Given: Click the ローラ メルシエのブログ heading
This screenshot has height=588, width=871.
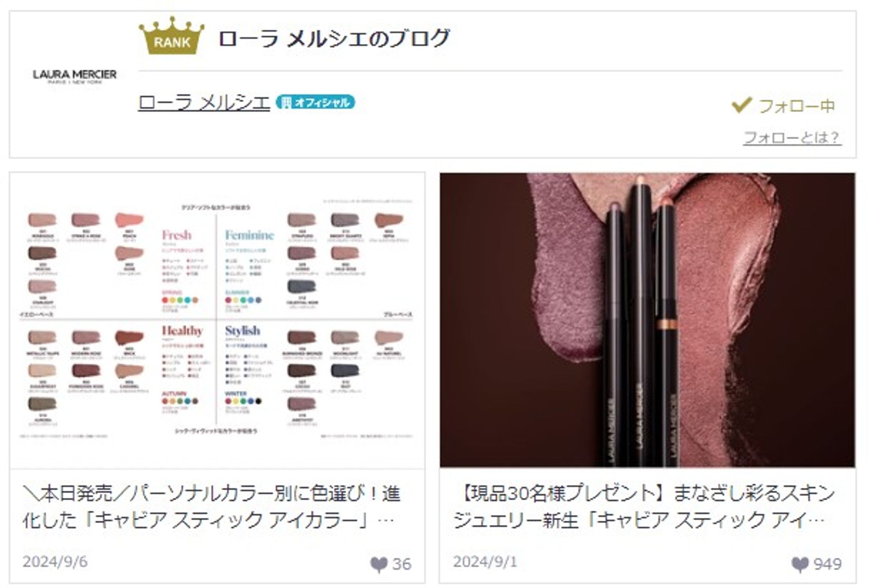Looking at the screenshot, I should [334, 38].
